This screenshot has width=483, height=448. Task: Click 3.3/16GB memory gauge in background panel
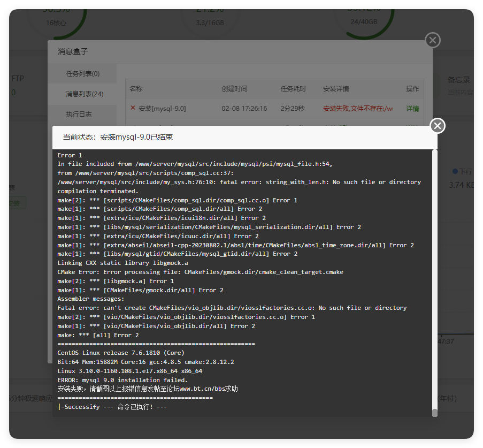pyautogui.click(x=210, y=23)
